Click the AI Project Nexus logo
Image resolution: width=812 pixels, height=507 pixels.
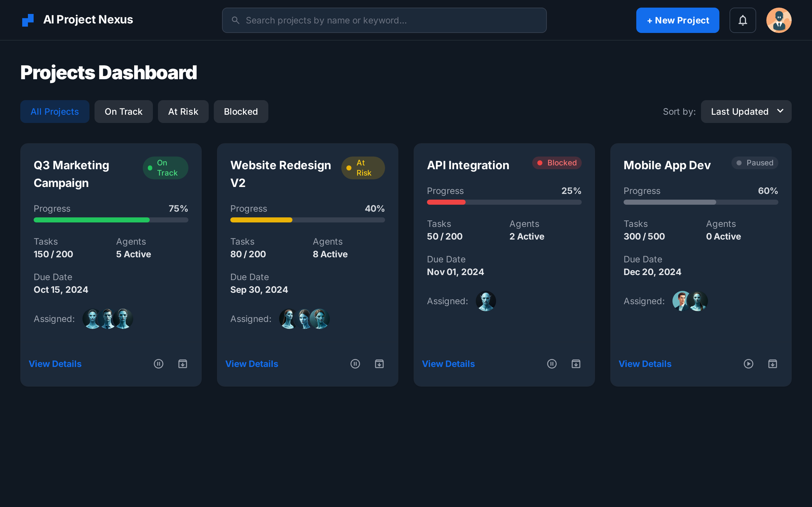coord(77,20)
